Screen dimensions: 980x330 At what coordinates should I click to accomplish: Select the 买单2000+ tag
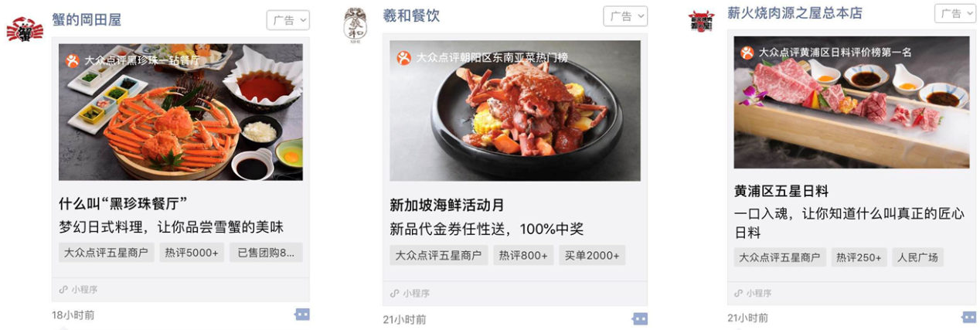592,256
